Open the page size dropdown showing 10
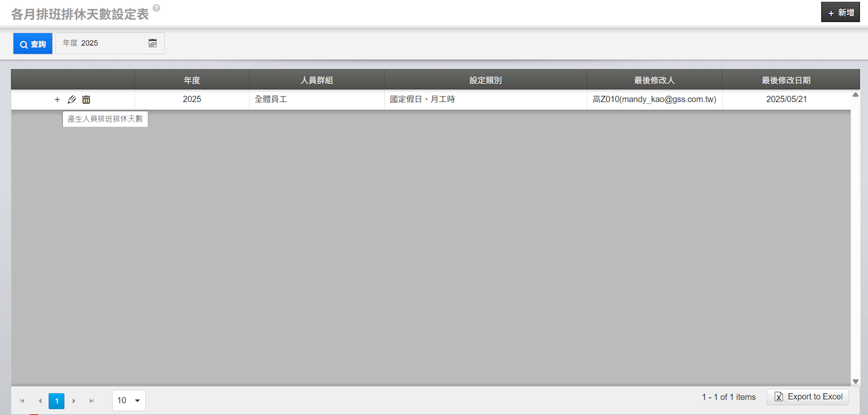The width and height of the screenshot is (868, 415). coord(128,400)
